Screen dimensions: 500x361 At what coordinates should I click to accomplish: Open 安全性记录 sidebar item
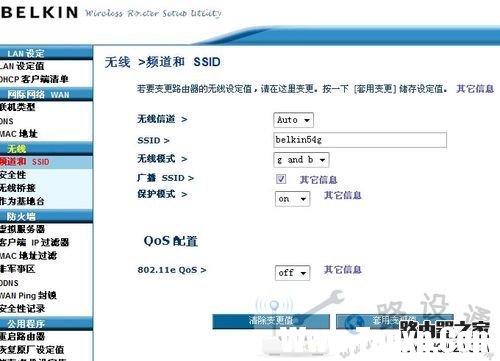tap(22, 309)
